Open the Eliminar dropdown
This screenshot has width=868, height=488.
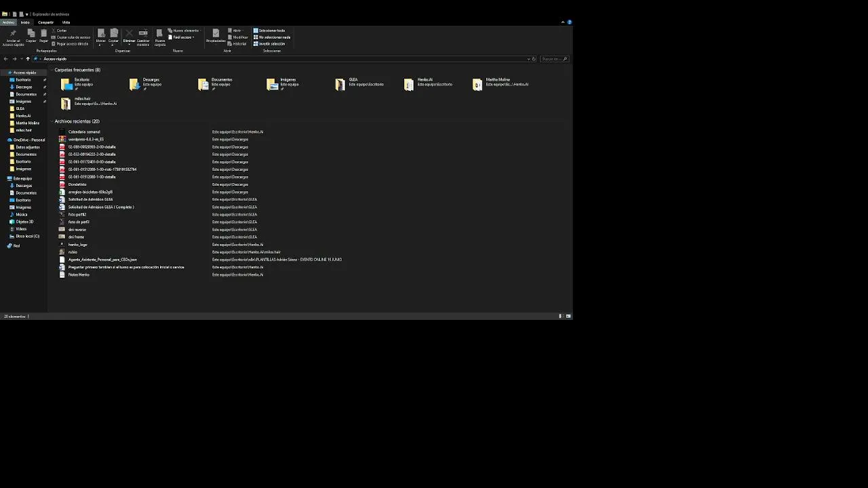(129, 37)
